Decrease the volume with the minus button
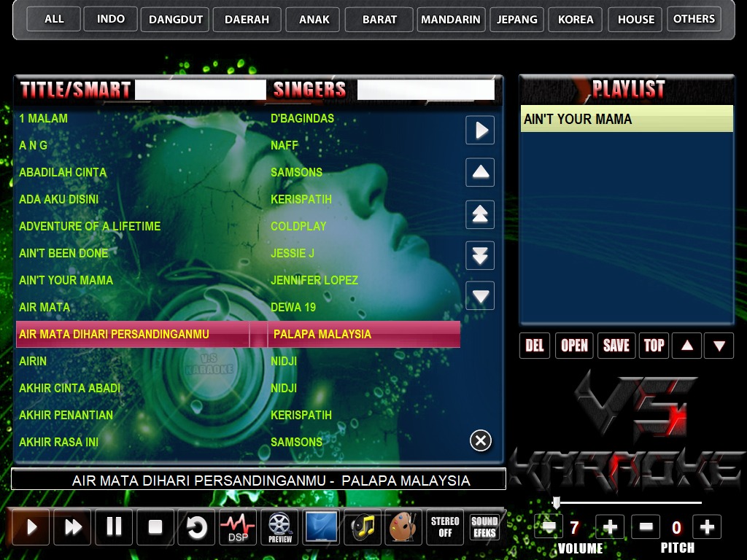Image resolution: width=747 pixels, height=560 pixels. click(549, 526)
